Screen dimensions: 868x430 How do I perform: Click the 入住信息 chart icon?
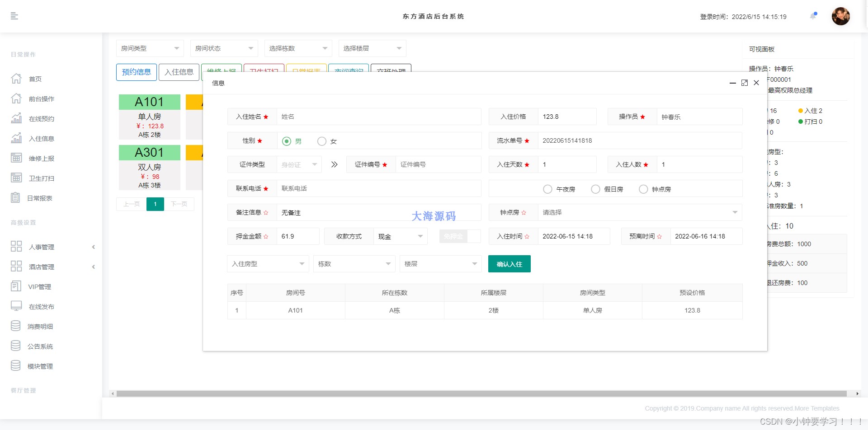click(16, 138)
